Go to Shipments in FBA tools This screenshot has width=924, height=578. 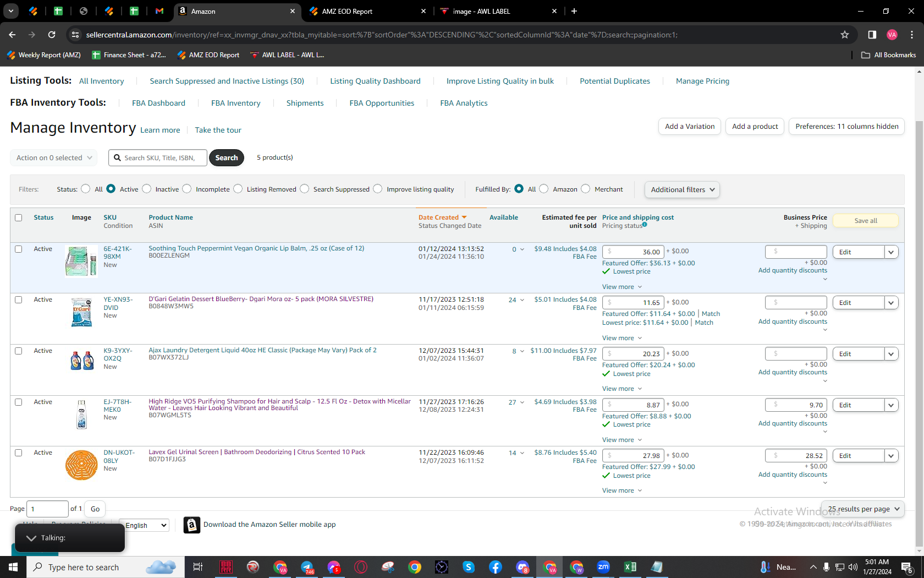point(305,103)
